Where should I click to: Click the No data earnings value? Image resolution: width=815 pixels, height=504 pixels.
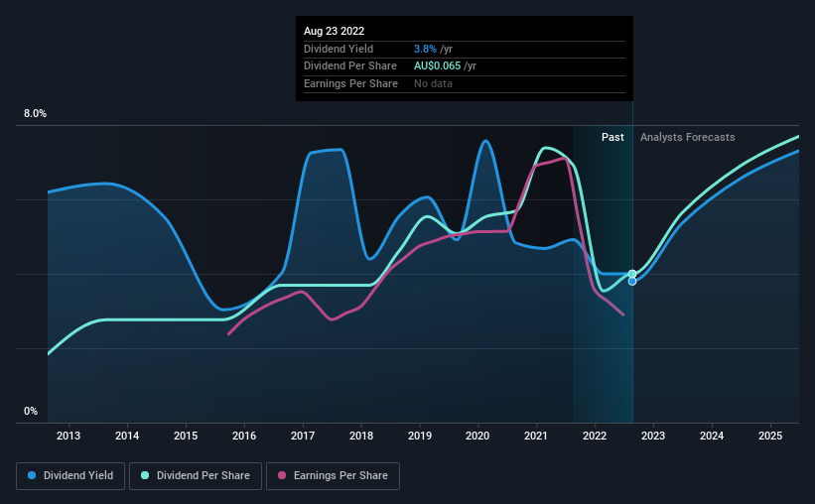coord(433,83)
